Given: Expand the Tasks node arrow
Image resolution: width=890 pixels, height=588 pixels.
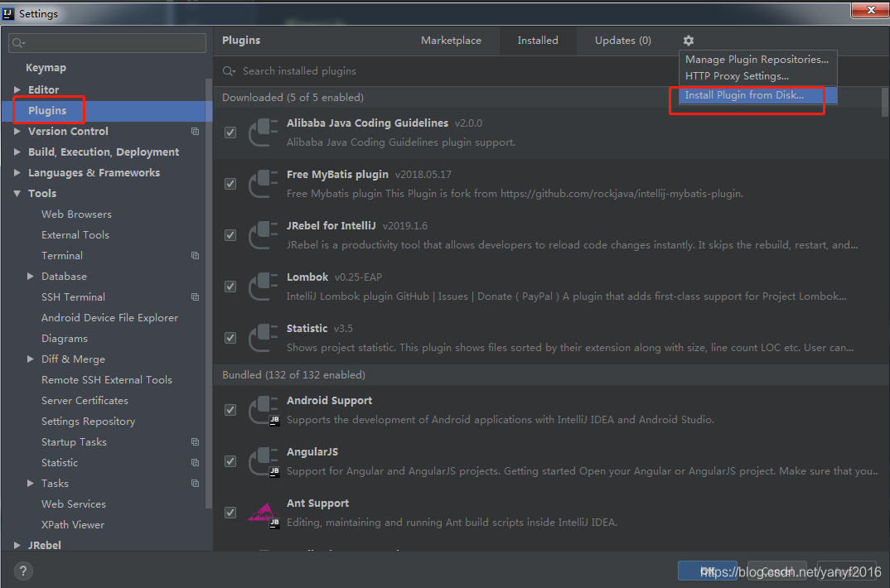Looking at the screenshot, I should pyautogui.click(x=31, y=483).
